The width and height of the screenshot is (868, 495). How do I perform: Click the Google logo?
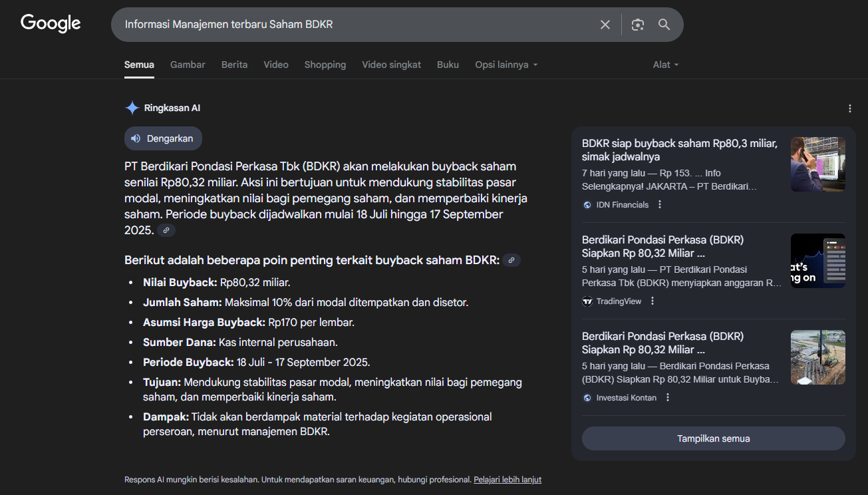tap(51, 23)
